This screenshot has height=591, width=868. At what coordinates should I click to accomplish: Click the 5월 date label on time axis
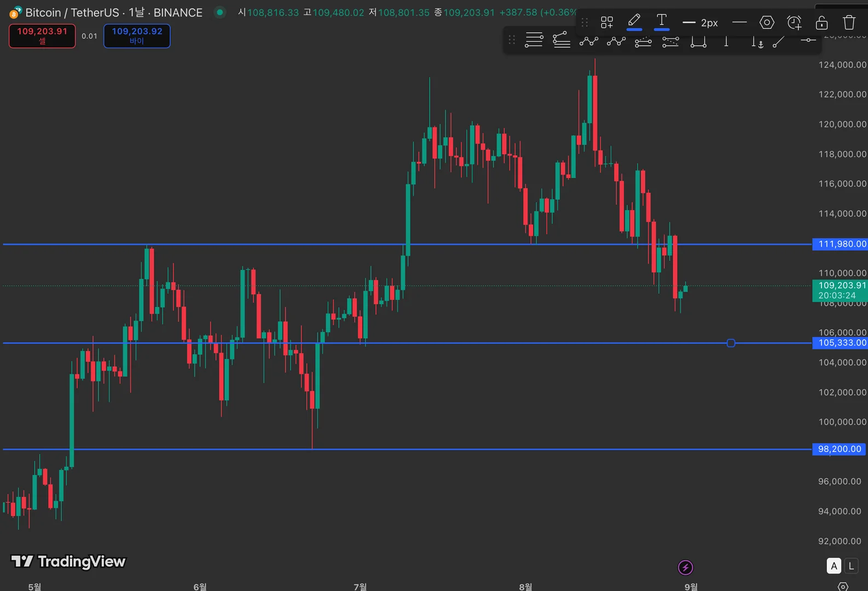(34, 587)
